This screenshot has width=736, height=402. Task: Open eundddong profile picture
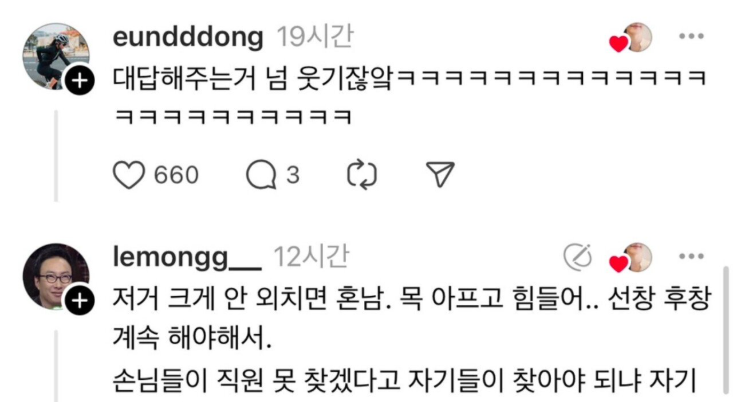(56, 56)
